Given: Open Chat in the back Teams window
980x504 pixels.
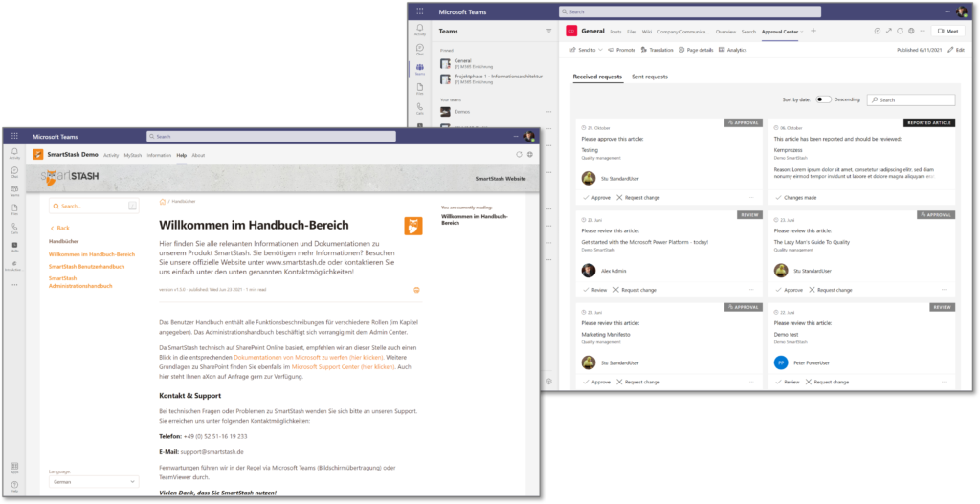Looking at the screenshot, I should coord(420,50).
